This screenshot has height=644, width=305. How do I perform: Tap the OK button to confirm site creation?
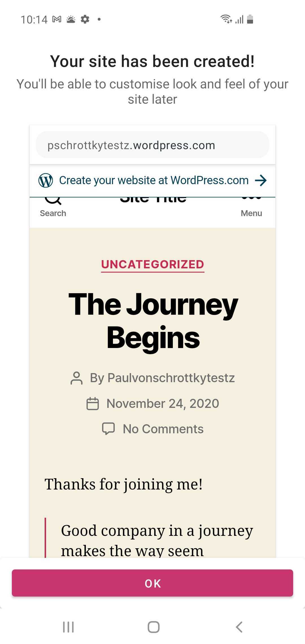pos(152,583)
